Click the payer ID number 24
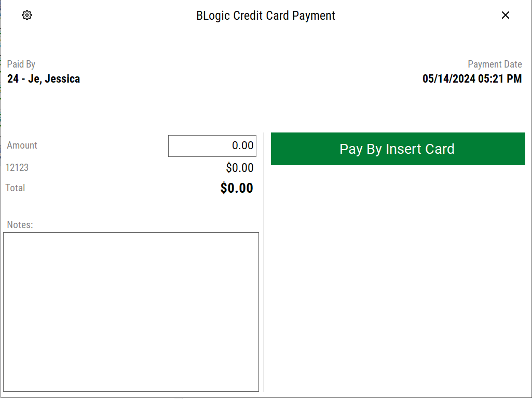 click(12, 79)
